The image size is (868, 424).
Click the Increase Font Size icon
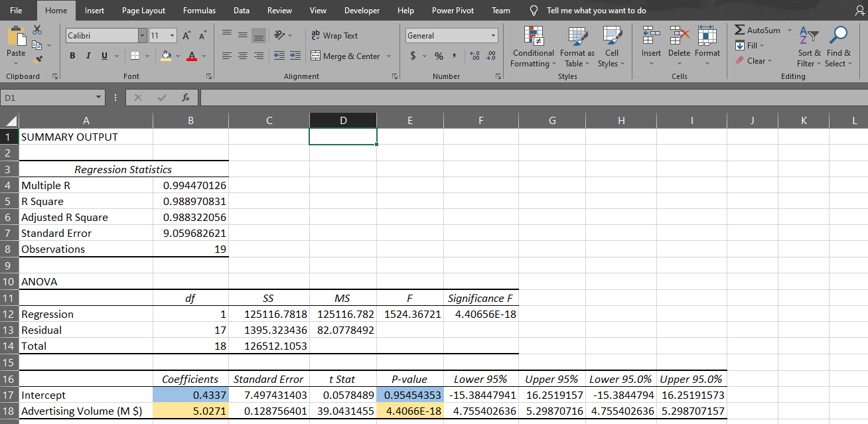(186, 36)
